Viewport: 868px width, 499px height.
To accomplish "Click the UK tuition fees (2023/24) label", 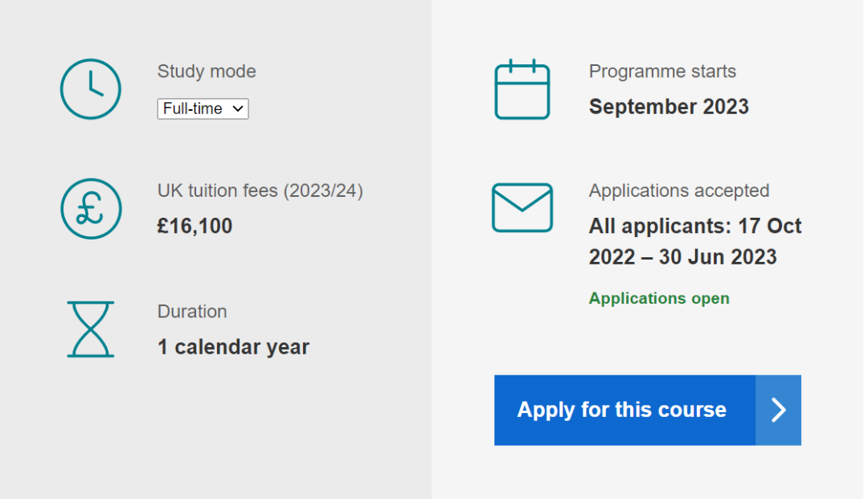I will pyautogui.click(x=260, y=191).
